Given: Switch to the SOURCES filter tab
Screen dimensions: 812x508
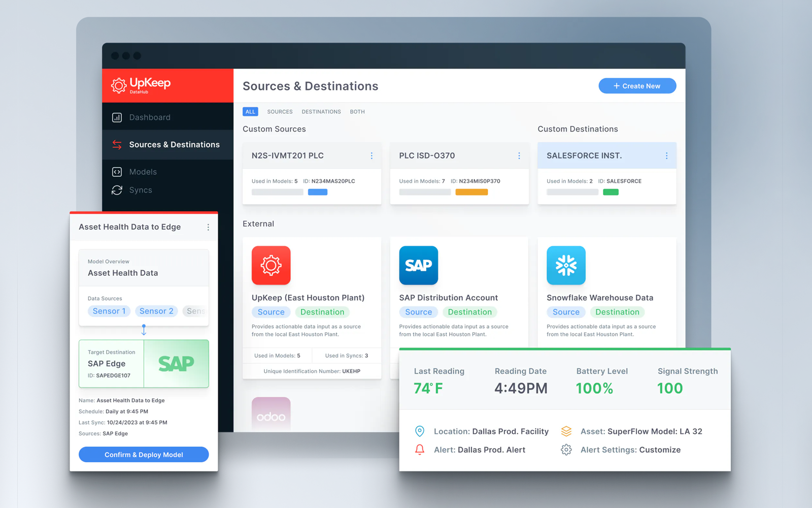Looking at the screenshot, I should pos(280,112).
